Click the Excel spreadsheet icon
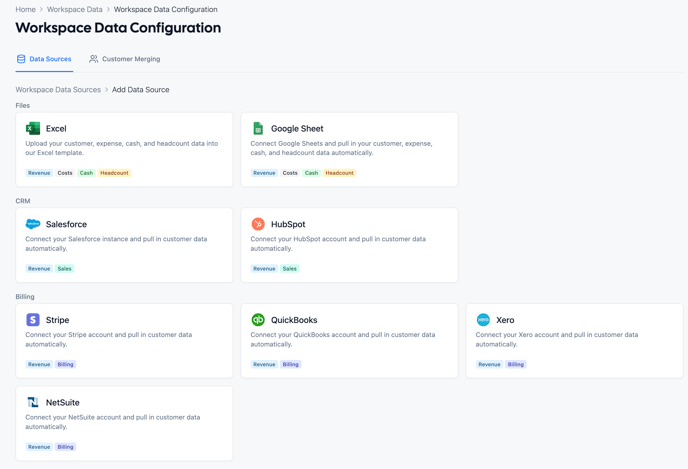Viewport: 688px width, 469px height. (x=33, y=128)
